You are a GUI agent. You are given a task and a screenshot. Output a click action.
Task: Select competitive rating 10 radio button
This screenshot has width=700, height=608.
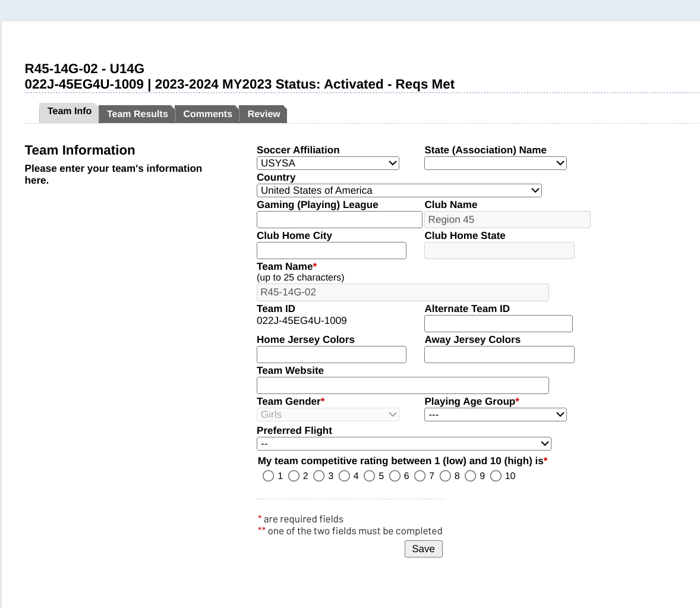coord(496,476)
